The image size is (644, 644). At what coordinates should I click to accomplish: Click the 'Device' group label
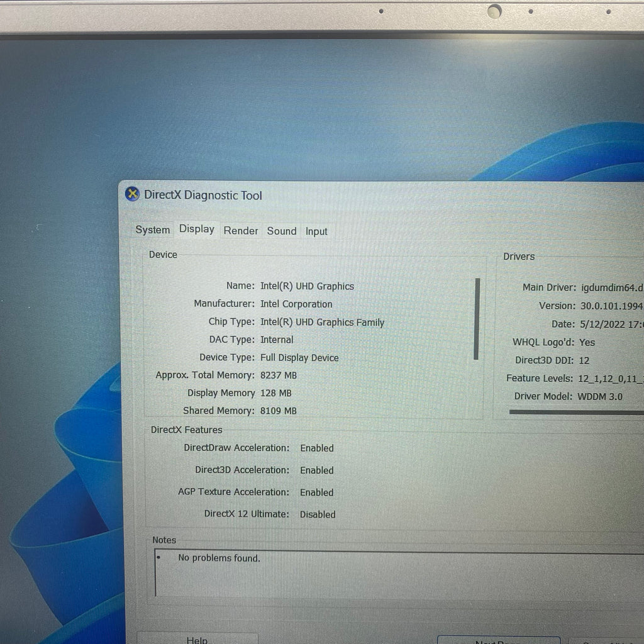click(163, 255)
